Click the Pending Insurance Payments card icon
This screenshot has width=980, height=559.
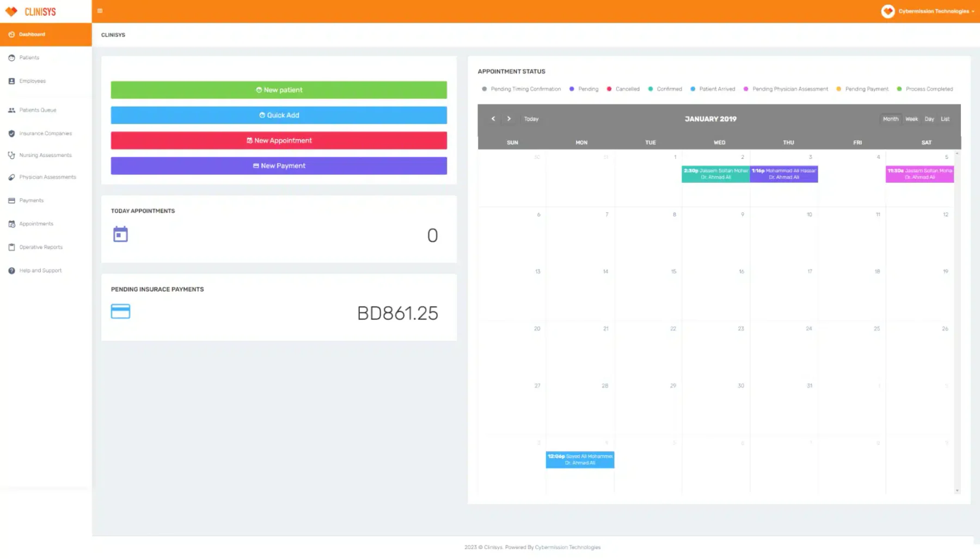click(x=120, y=311)
